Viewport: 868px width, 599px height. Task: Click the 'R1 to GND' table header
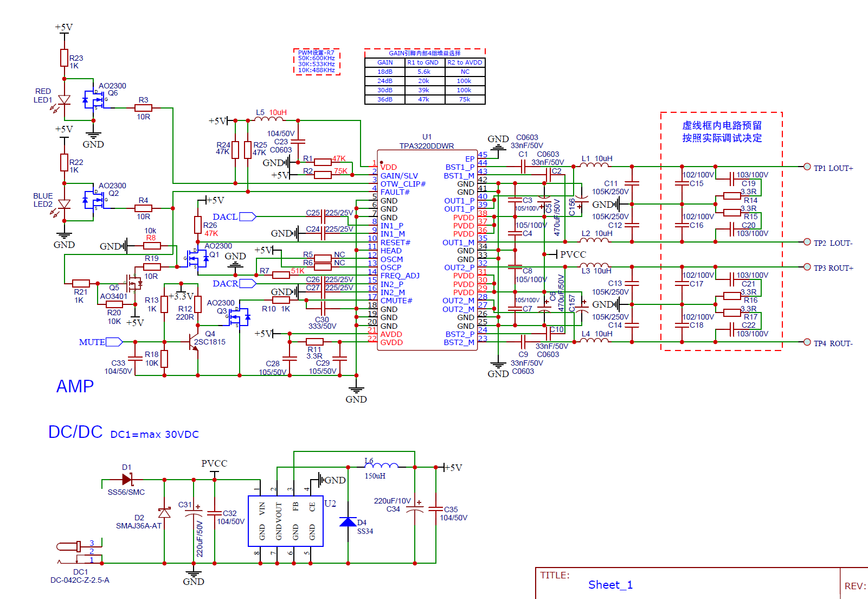click(425, 62)
